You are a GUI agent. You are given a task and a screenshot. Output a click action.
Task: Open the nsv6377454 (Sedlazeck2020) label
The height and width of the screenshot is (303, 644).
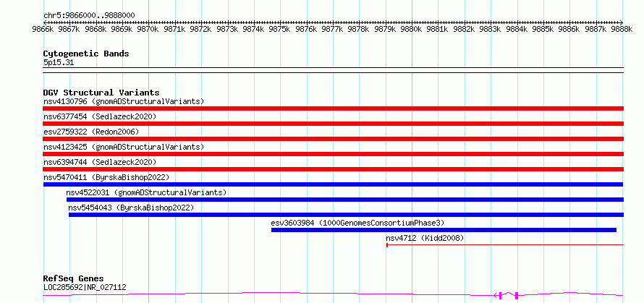coord(100,116)
